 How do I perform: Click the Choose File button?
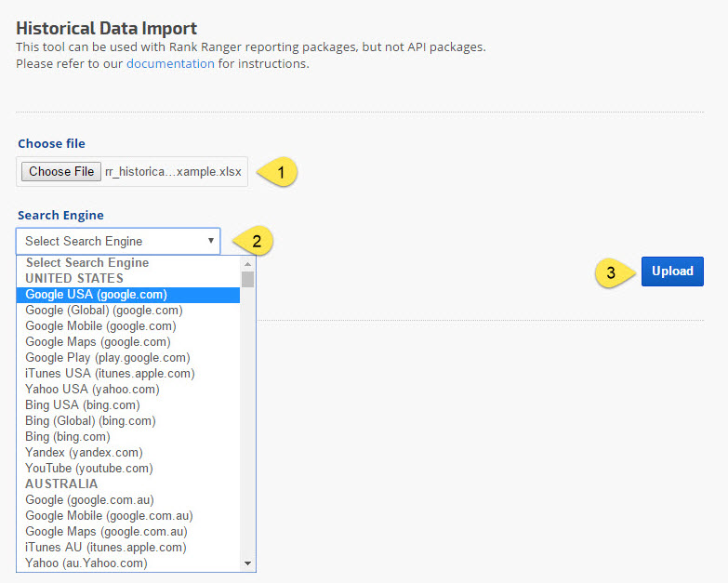point(61,171)
